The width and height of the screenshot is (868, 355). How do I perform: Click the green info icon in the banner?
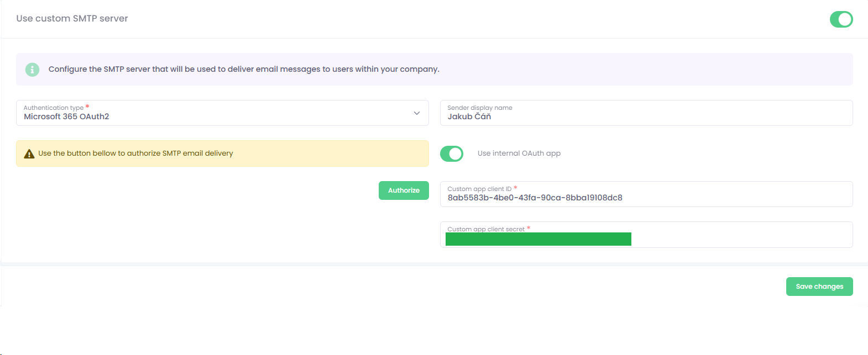(32, 69)
